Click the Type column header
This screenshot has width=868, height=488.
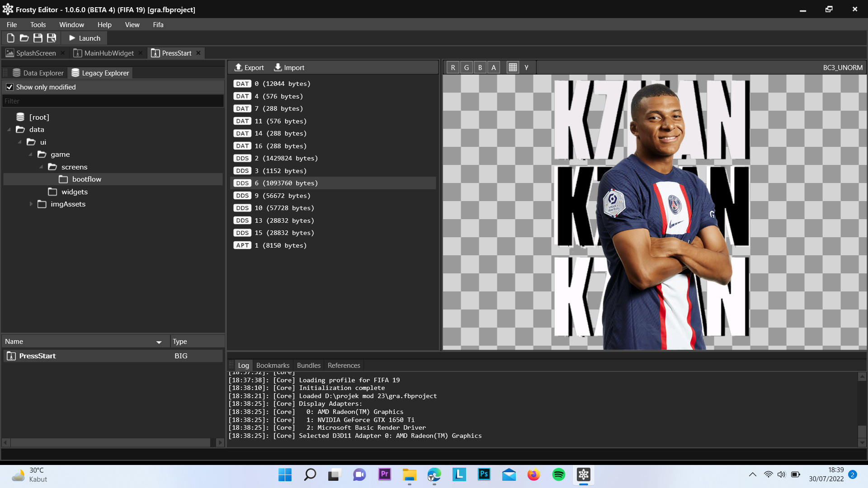(x=197, y=342)
